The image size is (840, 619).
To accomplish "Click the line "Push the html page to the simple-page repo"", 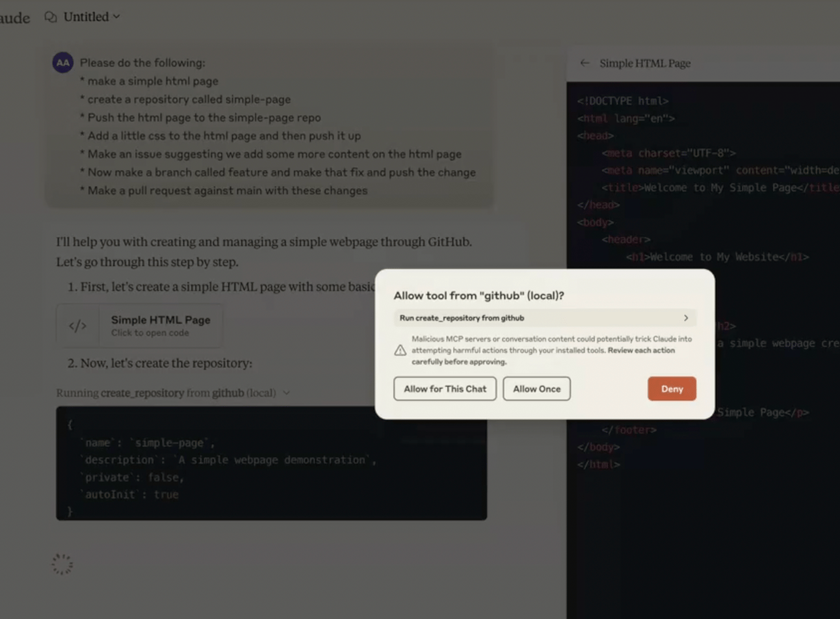I will 204,118.
